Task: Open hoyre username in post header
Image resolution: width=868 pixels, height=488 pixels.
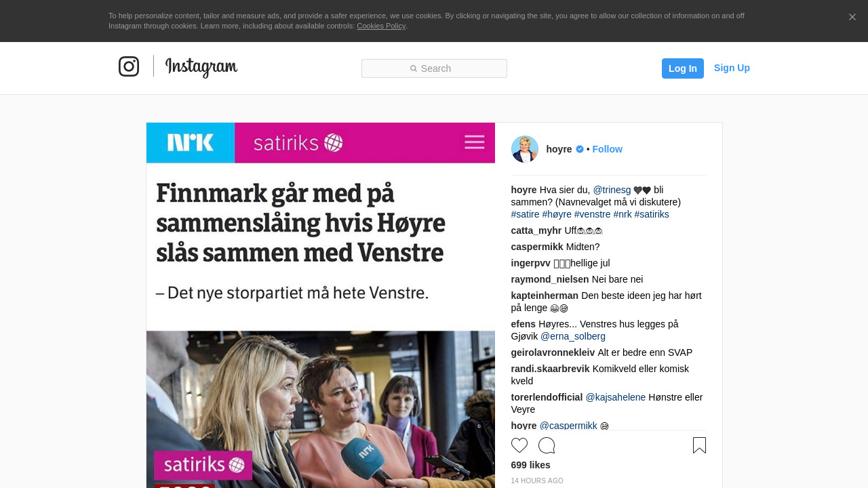Action: click(x=559, y=149)
